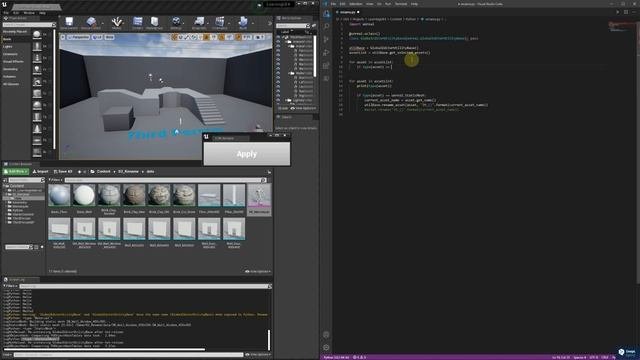This screenshot has width=640, height=360.
Task: Open the Modes toolbar icon in Unreal
Action: pyautogui.click(x=117, y=22)
